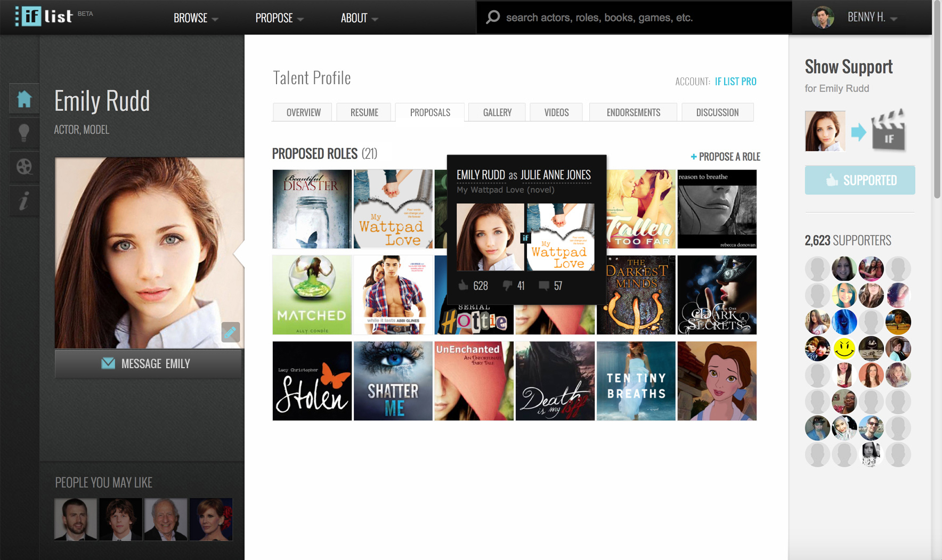Open comments via speech bubble icon

click(x=543, y=286)
